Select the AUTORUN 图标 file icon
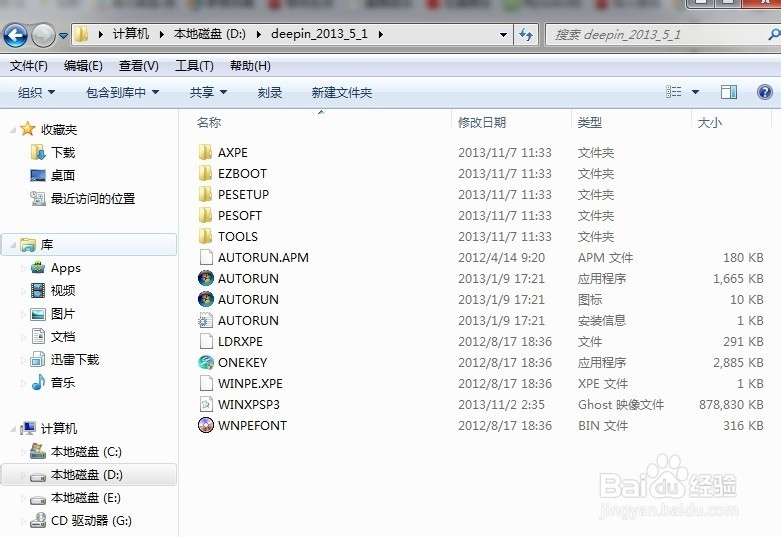Image resolution: width=781 pixels, height=537 pixels. [206, 299]
